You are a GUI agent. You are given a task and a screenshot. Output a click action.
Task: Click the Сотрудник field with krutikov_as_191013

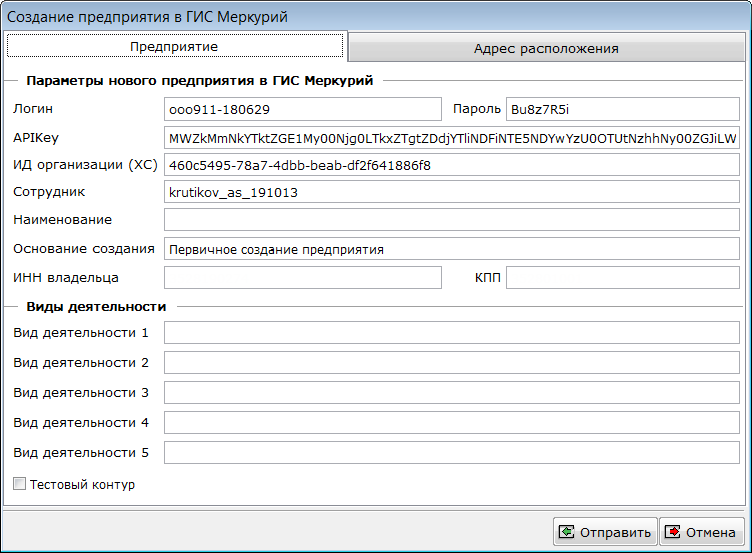(x=452, y=192)
